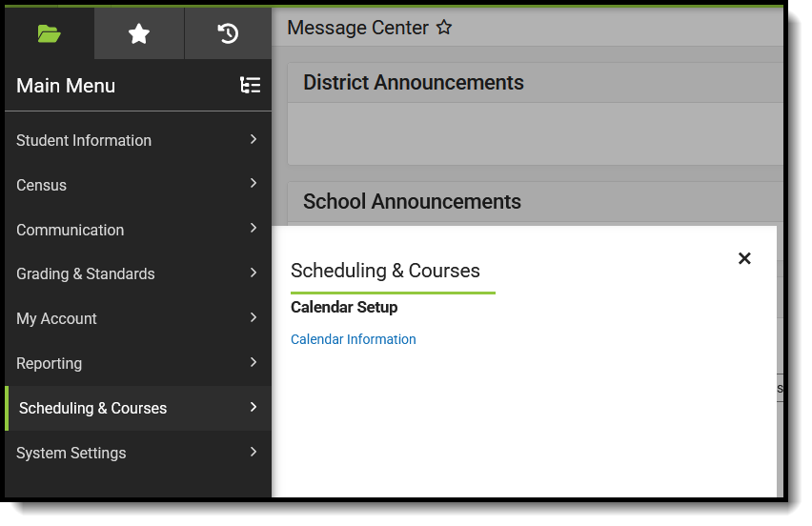Expand Grading & Standards chevron
This screenshot has width=812, height=526.
click(x=254, y=273)
